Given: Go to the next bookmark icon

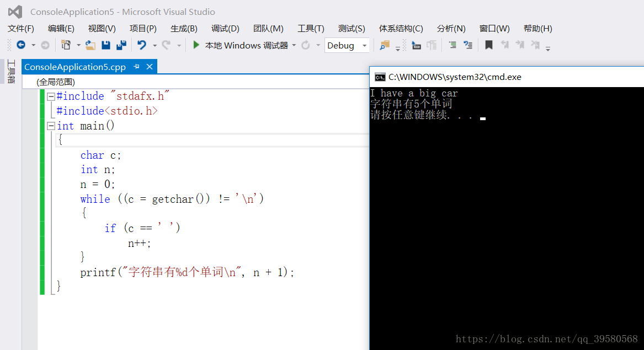Looking at the screenshot, I should 520,45.
